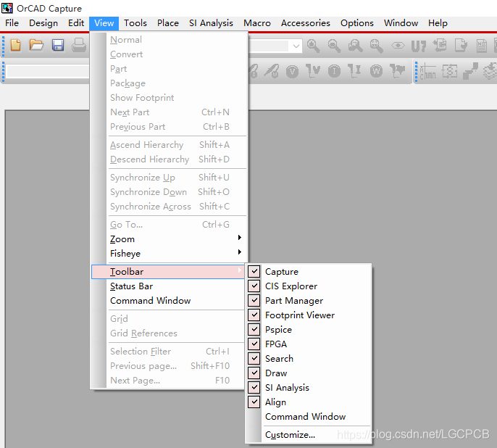Click the Zoom to Region magnifier icon
Viewport: 497px width, 448px height.
coord(355,46)
